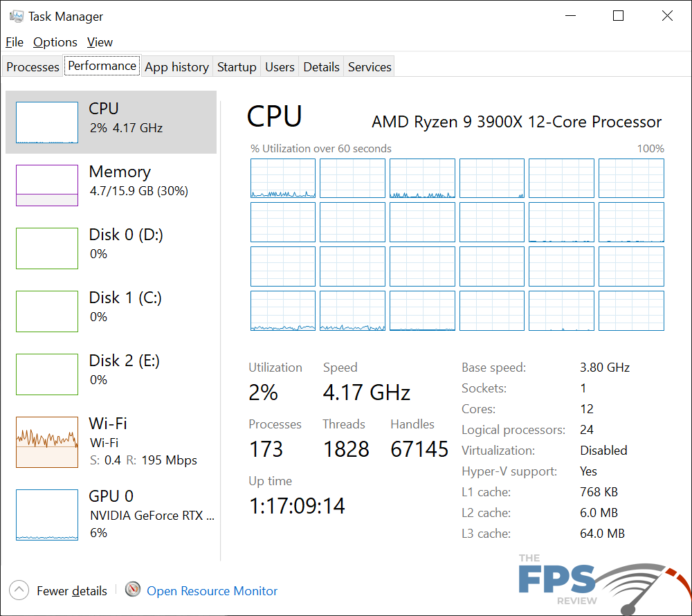
Task: Click the Task Manager title bar icon
Action: pyautogui.click(x=17, y=17)
